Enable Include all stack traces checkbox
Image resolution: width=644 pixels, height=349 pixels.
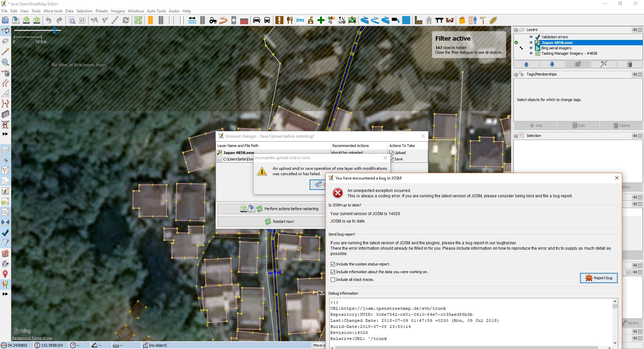(333, 280)
